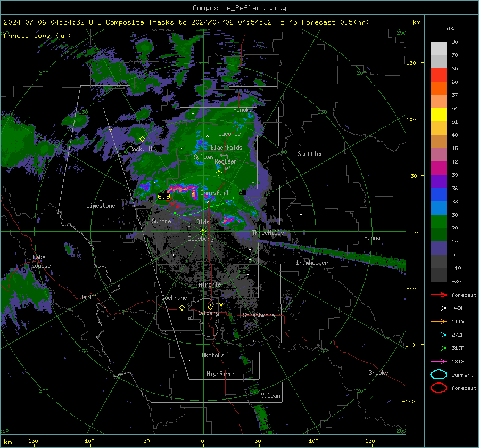Pick the green 31JP arrow legend icon

point(439,348)
